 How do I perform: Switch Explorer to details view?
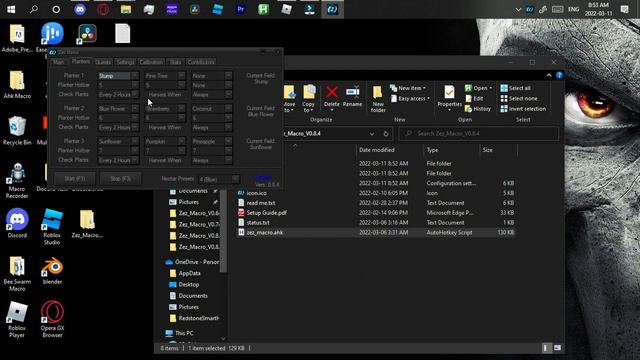pos(546,348)
